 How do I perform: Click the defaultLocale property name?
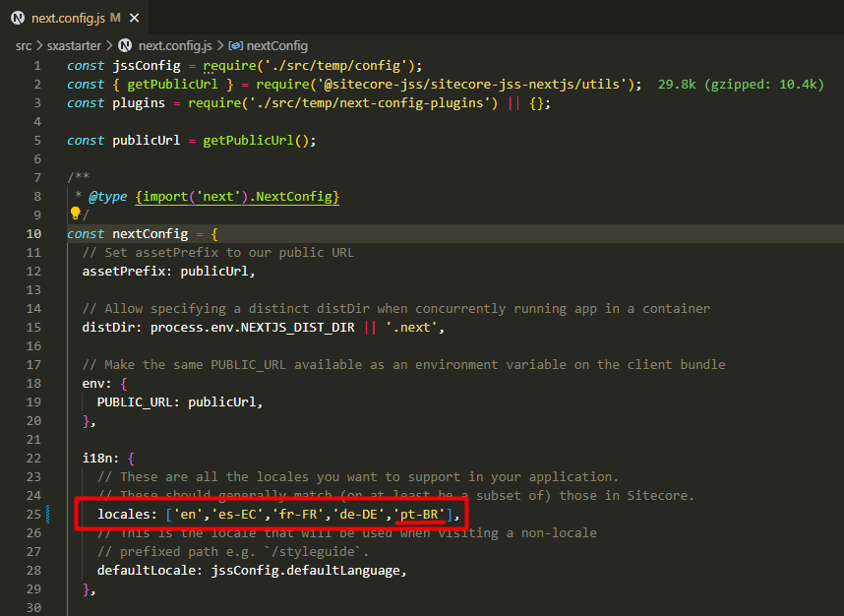pyautogui.click(x=147, y=570)
